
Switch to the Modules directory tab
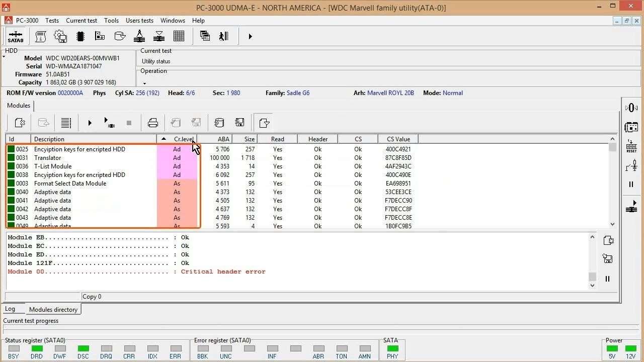53,310
